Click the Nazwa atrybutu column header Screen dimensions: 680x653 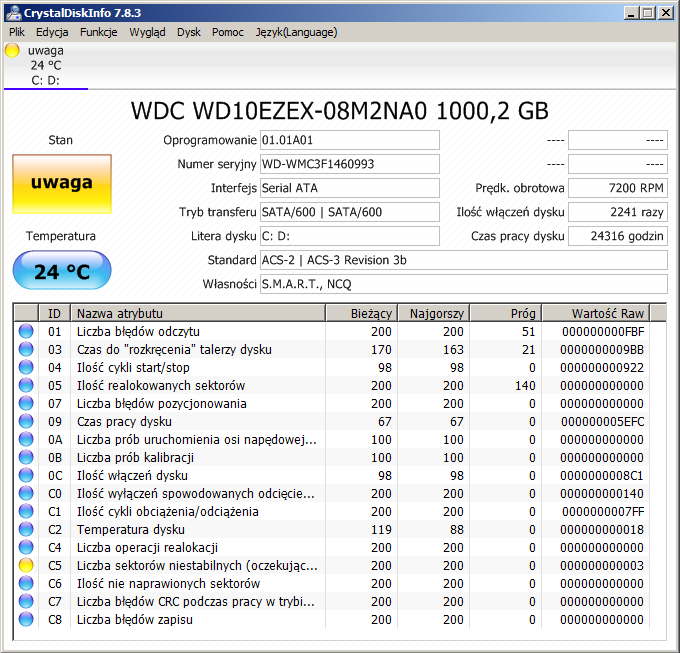pyautogui.click(x=198, y=313)
